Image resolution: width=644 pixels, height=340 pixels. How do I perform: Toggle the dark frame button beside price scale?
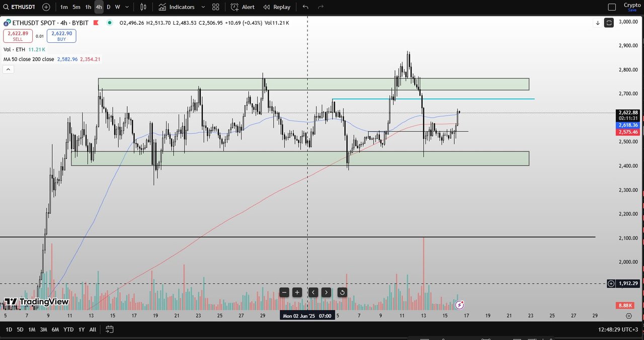coord(609,23)
